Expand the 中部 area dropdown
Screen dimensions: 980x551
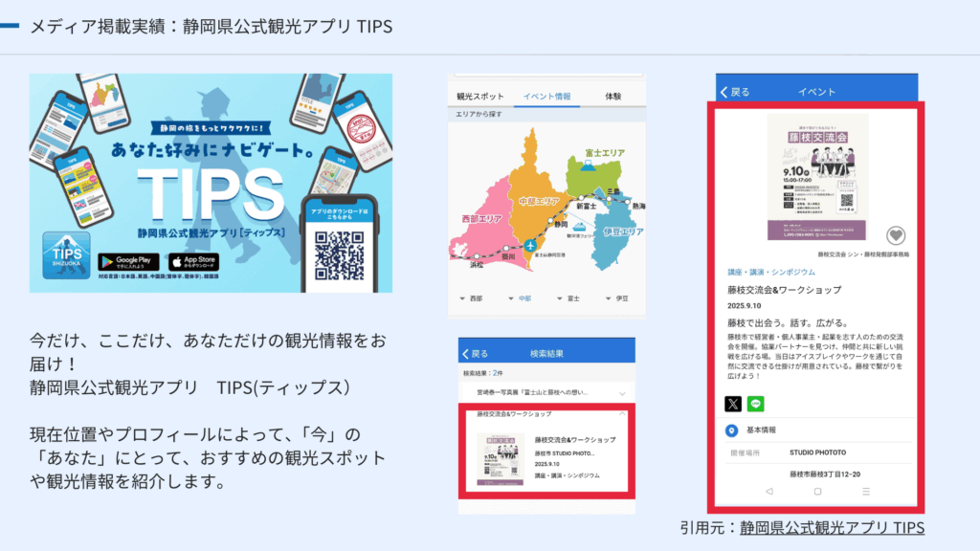coord(520,298)
